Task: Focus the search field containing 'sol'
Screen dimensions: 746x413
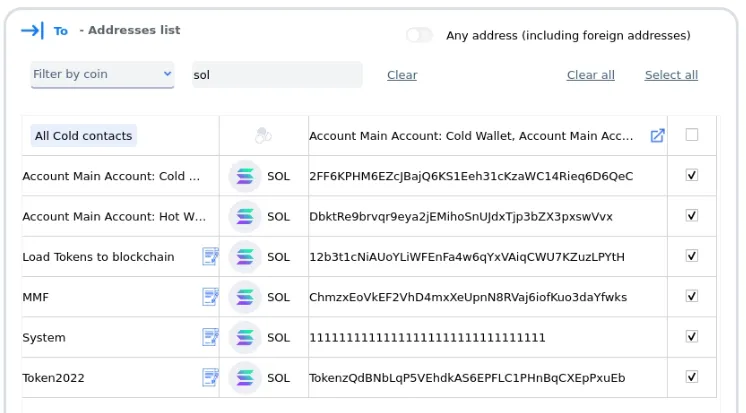Action: tap(277, 75)
